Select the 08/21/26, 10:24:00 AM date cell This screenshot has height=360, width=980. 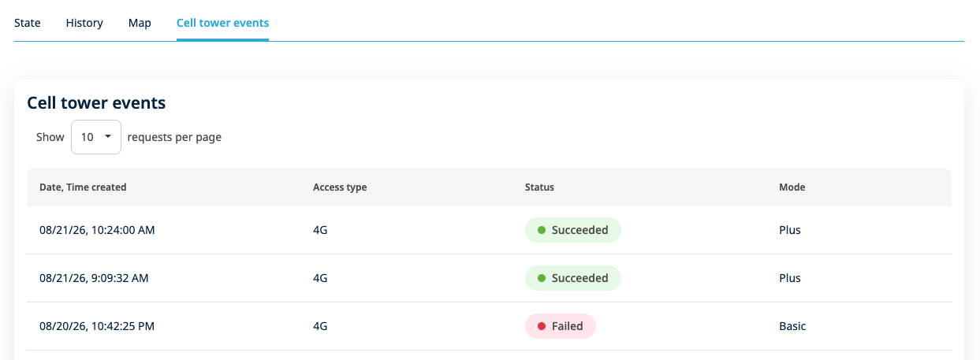95,230
